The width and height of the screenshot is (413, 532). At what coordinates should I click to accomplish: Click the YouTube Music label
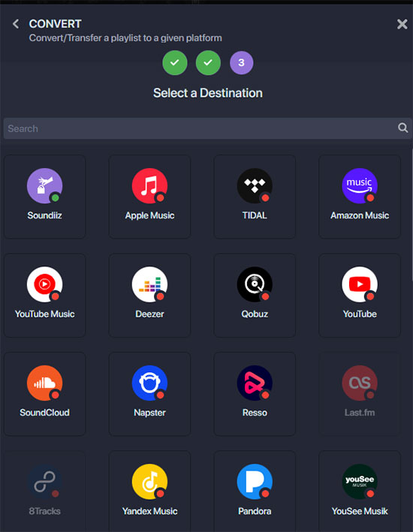(x=44, y=314)
